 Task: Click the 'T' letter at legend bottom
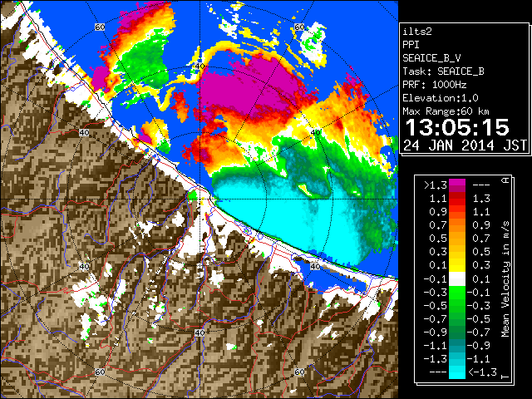[x=505, y=377]
